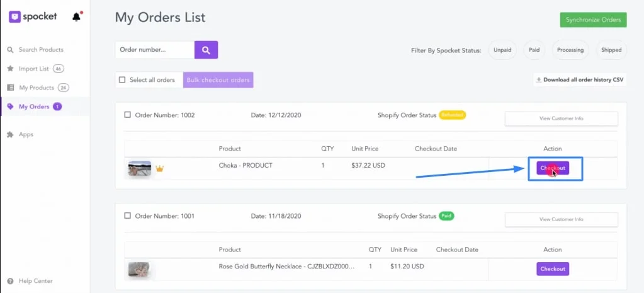This screenshot has width=644, height=293.
Task: Click the Import List star icon
Action: [x=10, y=69]
